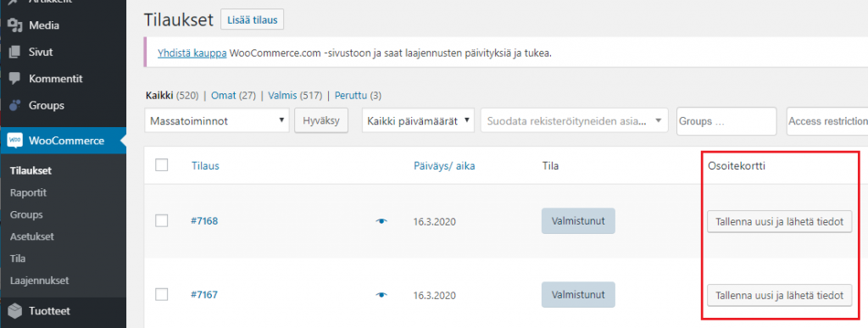
Task: Open Media from sidebar icon
Action: click(15, 25)
